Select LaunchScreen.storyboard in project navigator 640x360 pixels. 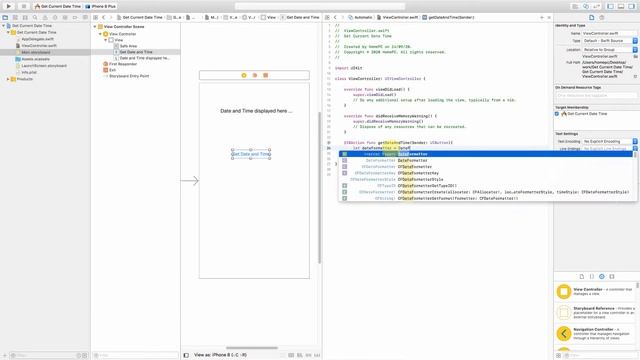pos(44,66)
